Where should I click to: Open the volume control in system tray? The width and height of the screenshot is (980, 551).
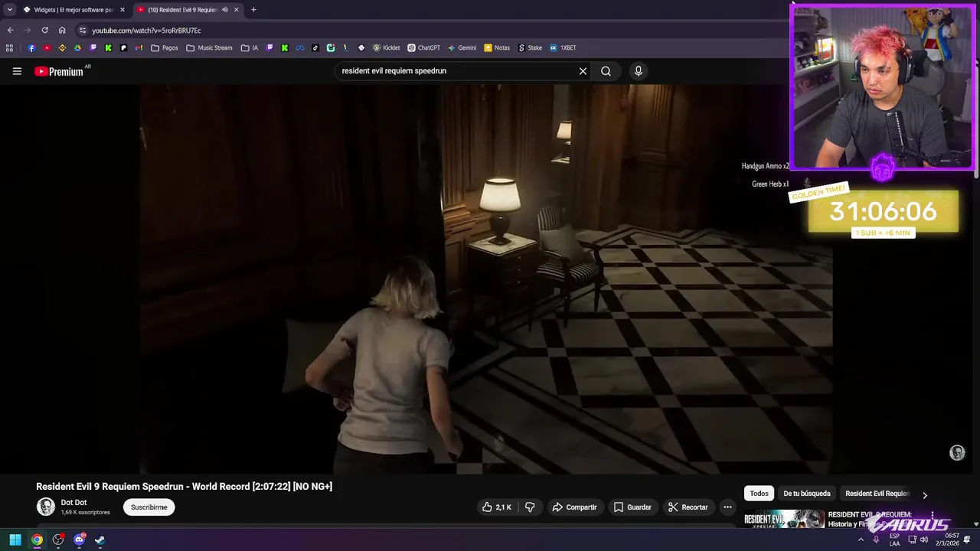[x=924, y=540]
